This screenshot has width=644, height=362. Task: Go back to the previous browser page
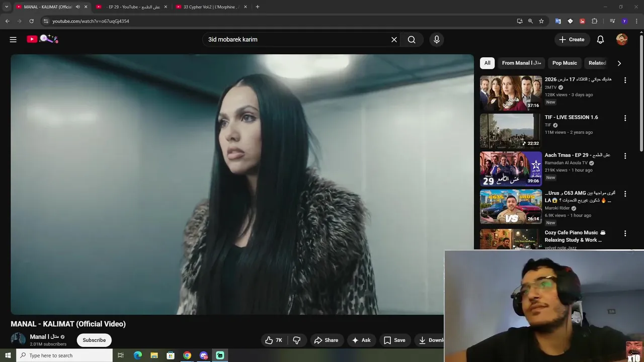[7, 21]
